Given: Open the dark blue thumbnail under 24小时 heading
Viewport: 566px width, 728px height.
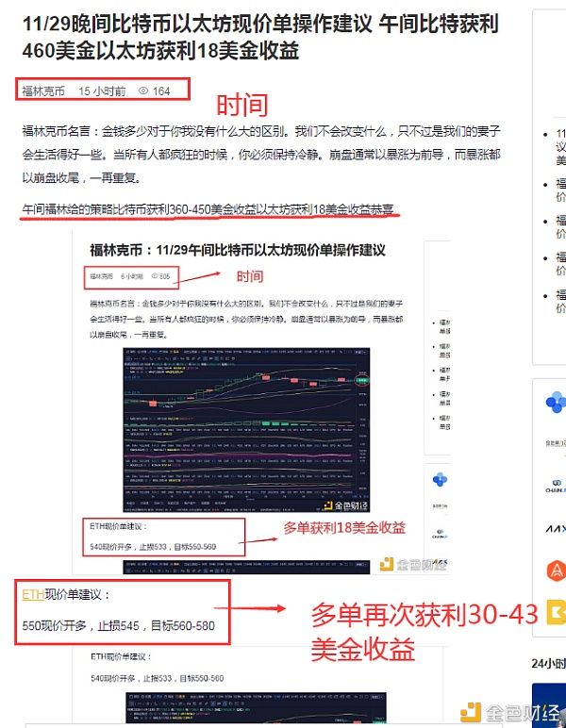Looking at the screenshot, I should [549, 705].
